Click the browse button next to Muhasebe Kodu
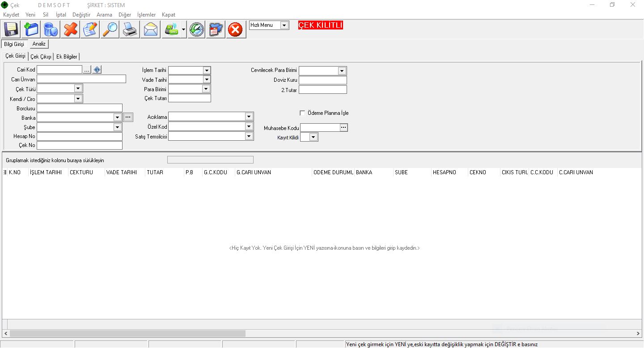The width and height of the screenshot is (644, 348). (343, 128)
